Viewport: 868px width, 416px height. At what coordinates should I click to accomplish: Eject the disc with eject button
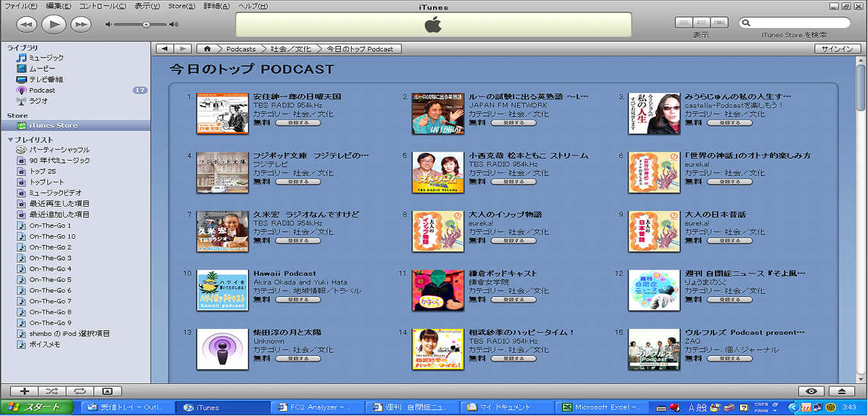(x=842, y=391)
